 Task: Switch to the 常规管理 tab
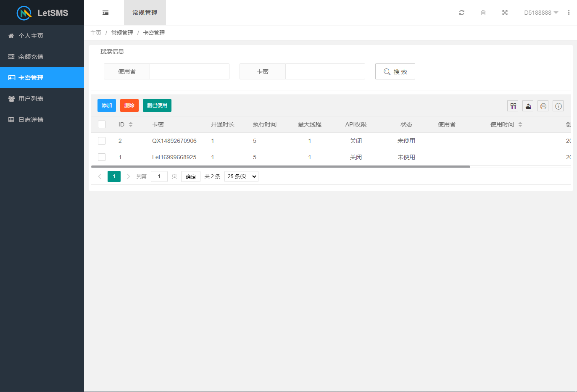point(144,13)
